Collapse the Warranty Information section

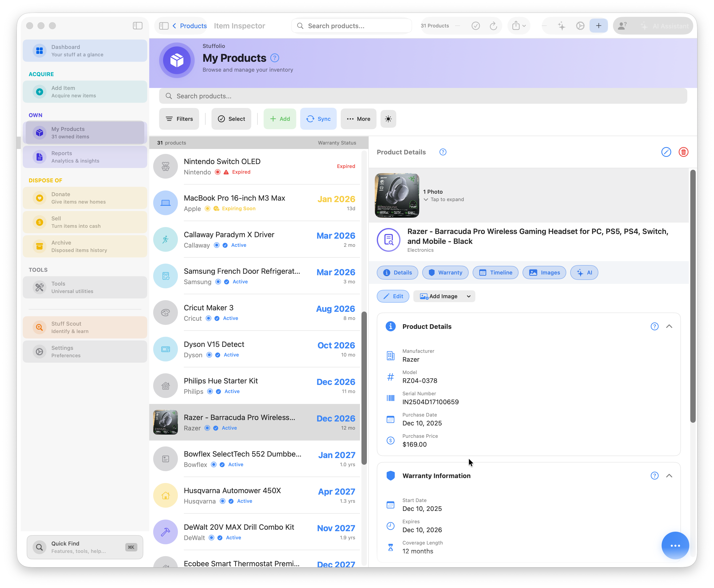pyautogui.click(x=669, y=476)
